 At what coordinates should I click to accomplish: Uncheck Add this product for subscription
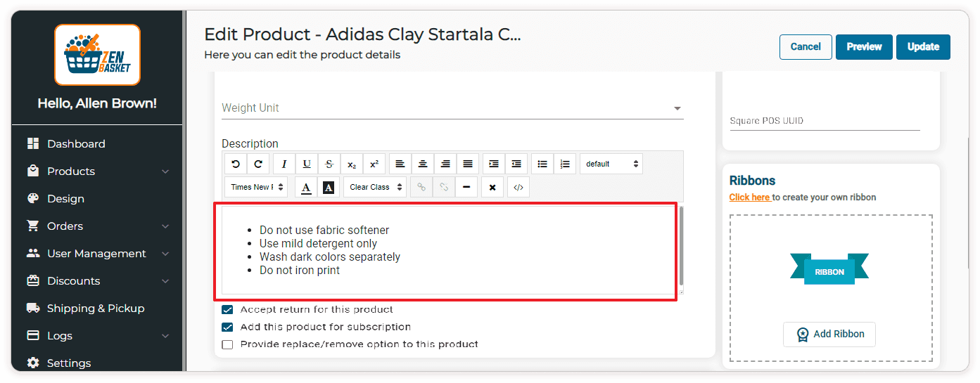pos(227,327)
